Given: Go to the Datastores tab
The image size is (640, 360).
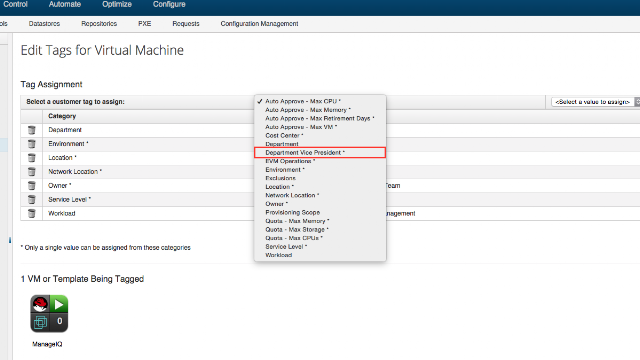Looking at the screenshot, I should pyautogui.click(x=44, y=24).
